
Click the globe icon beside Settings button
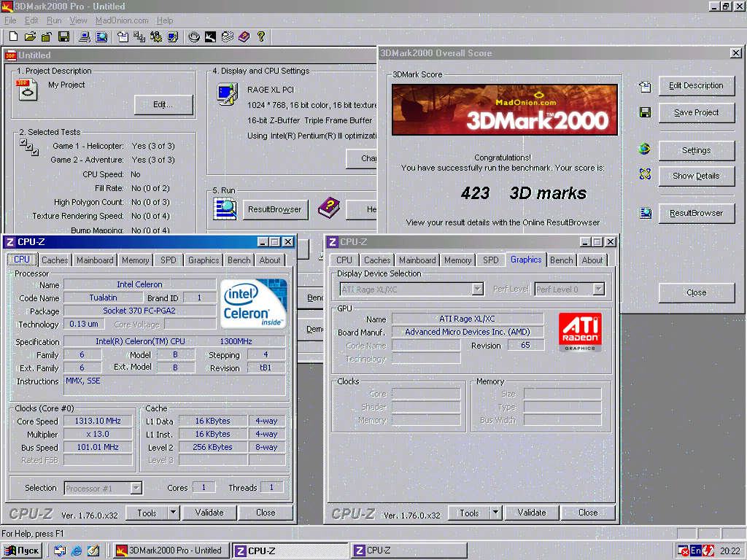click(x=645, y=149)
